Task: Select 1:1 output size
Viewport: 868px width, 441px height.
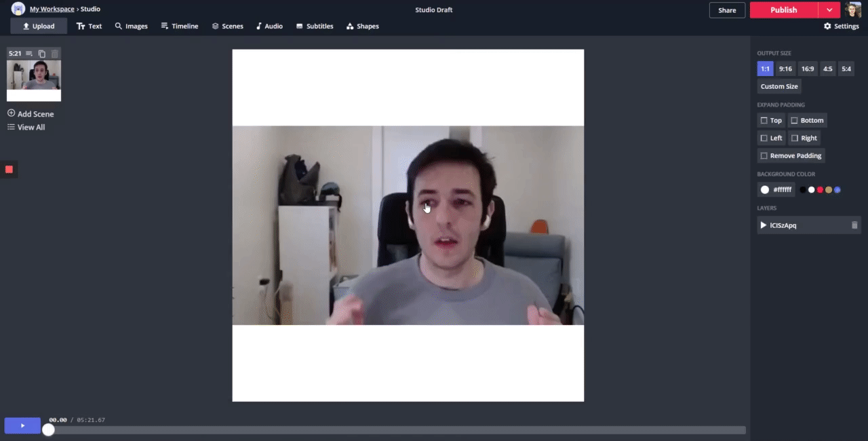Action: 765,69
